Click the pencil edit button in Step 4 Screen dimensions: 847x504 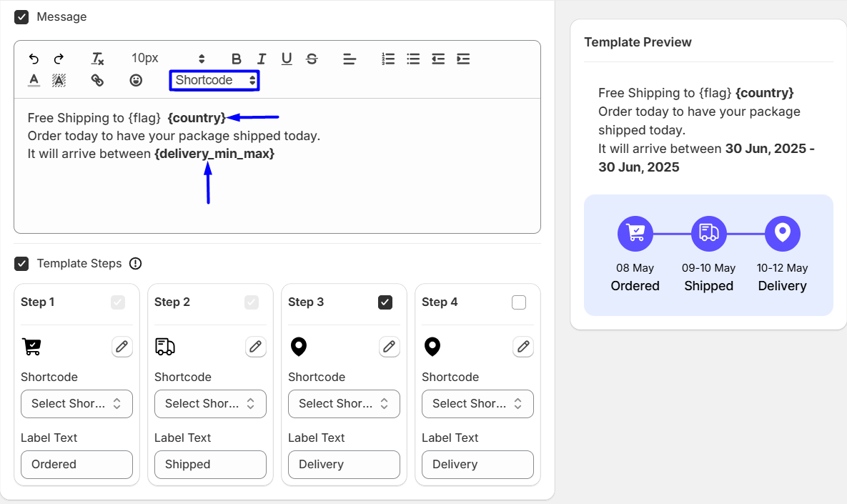[x=522, y=347]
